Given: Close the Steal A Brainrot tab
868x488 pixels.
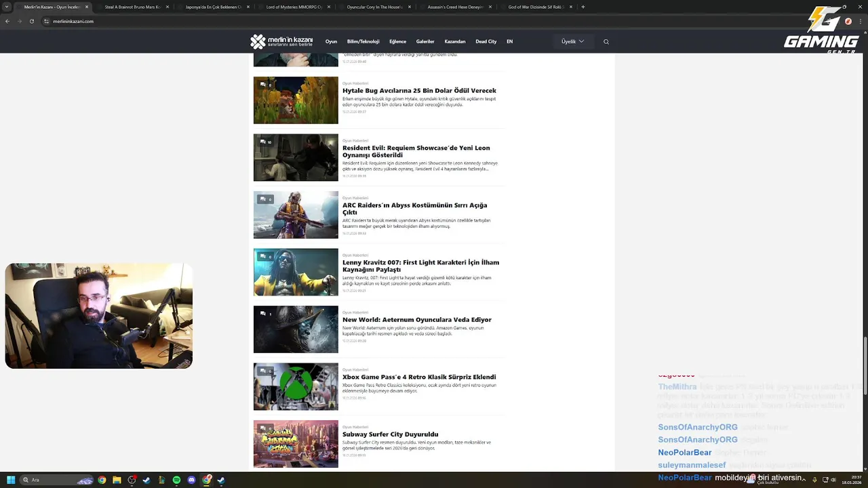Looking at the screenshot, I should point(167,7).
